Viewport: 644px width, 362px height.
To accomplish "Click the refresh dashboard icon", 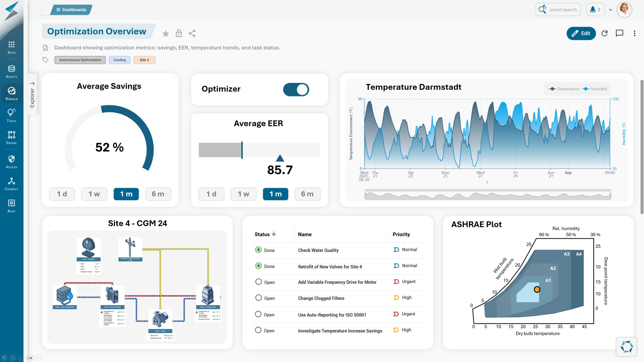I will tap(604, 33).
